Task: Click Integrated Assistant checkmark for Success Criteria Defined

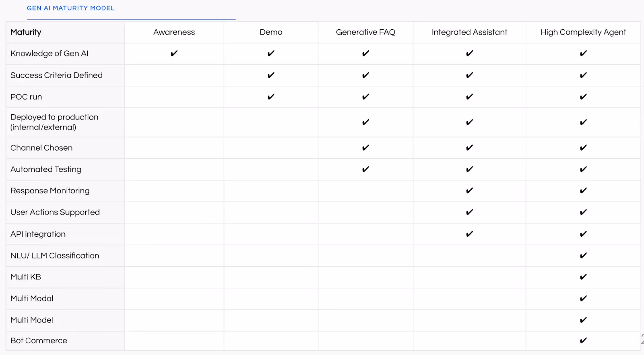Action: tap(469, 75)
